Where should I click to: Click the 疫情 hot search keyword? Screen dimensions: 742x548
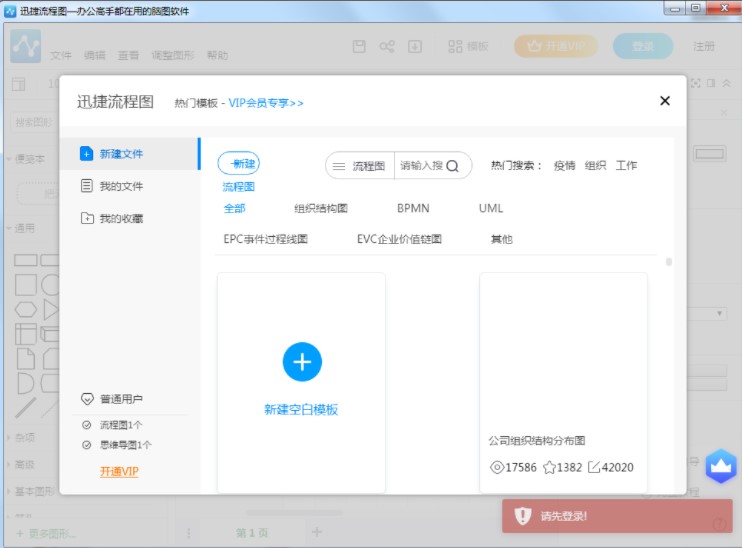(x=564, y=166)
